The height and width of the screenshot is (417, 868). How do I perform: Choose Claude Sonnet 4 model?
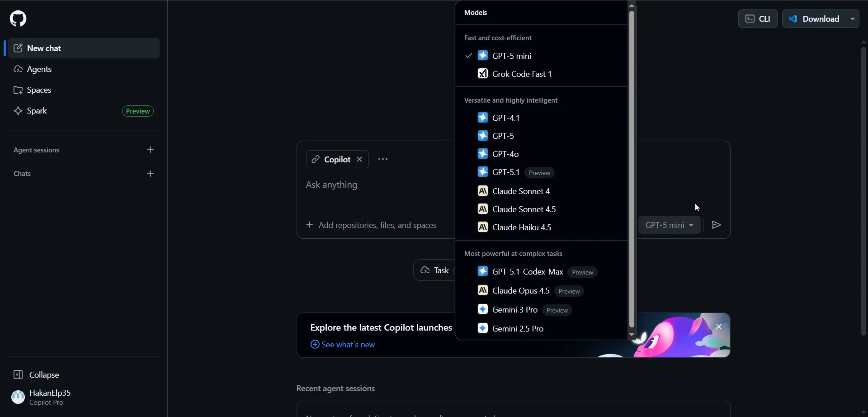541,191
